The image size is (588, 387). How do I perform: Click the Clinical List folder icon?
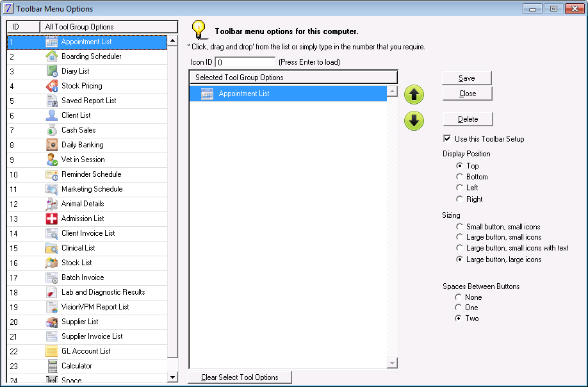tap(51, 248)
